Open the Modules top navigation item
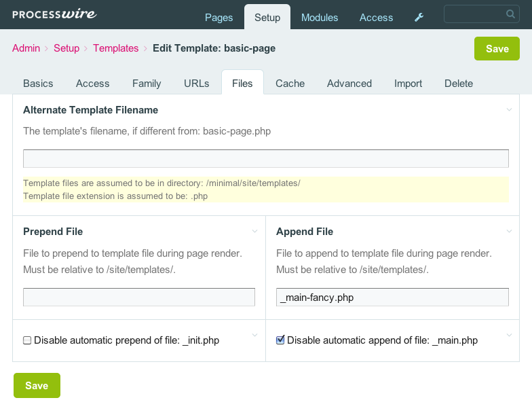Image resolution: width=532 pixels, height=415 pixels. point(320,18)
